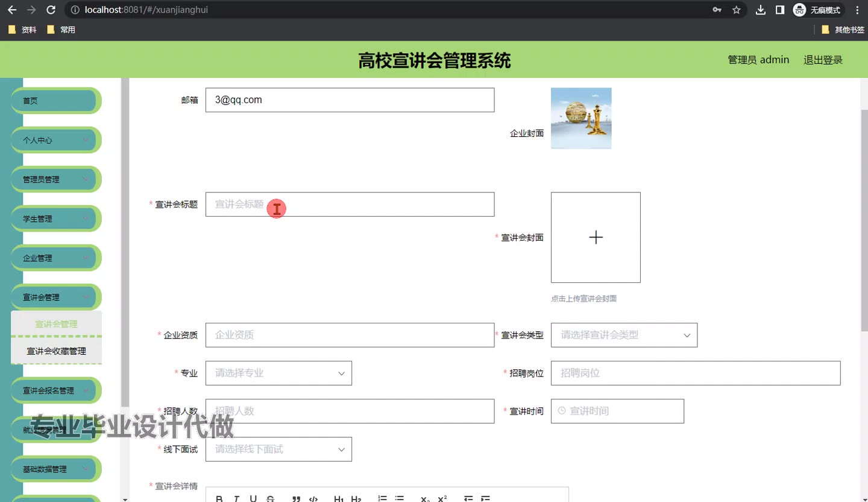Open the browser downloads icon

tap(761, 10)
